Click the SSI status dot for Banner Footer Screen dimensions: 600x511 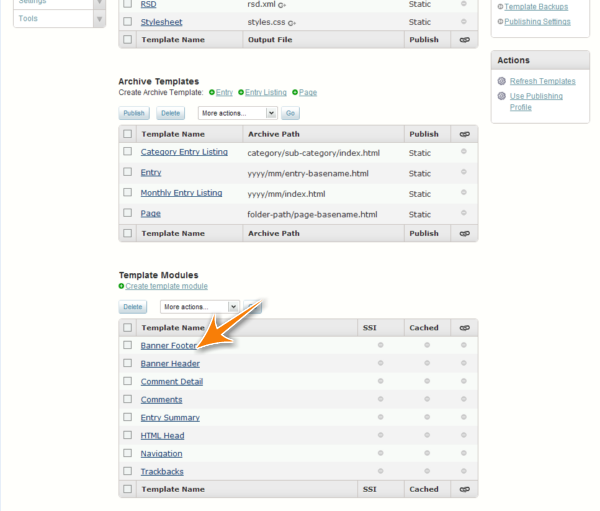point(380,345)
